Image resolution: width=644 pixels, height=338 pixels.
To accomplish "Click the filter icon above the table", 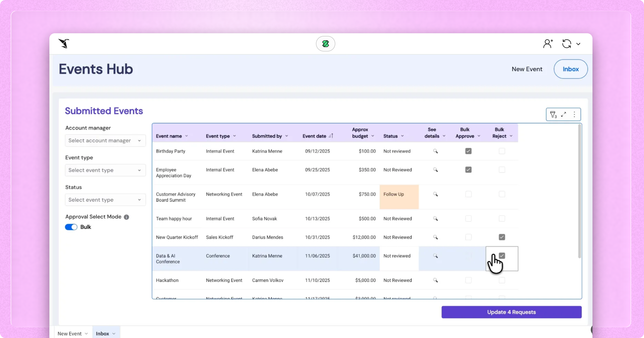I will 553,115.
